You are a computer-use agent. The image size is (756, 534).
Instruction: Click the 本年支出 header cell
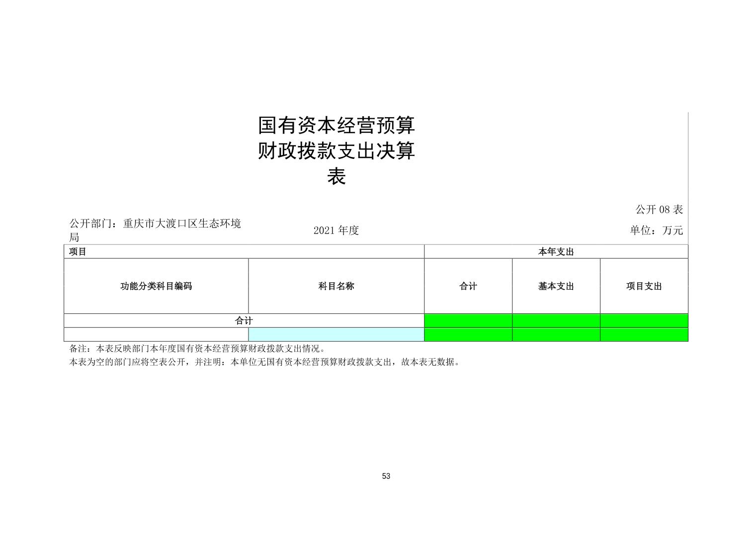click(556, 252)
